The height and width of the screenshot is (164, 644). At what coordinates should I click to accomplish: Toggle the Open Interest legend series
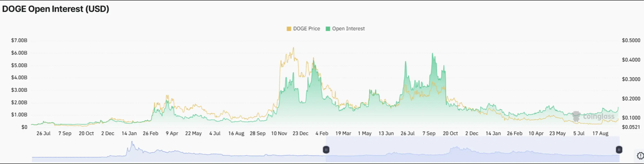pyautogui.click(x=345, y=28)
